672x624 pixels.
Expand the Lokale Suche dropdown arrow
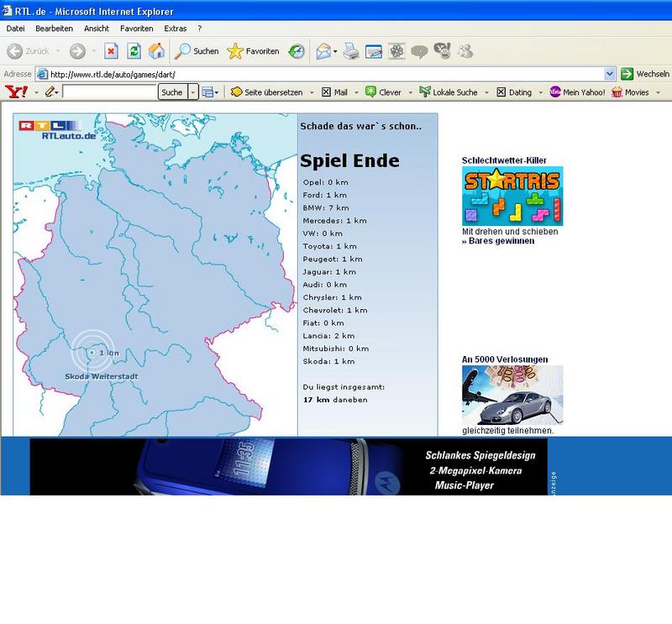click(x=486, y=92)
